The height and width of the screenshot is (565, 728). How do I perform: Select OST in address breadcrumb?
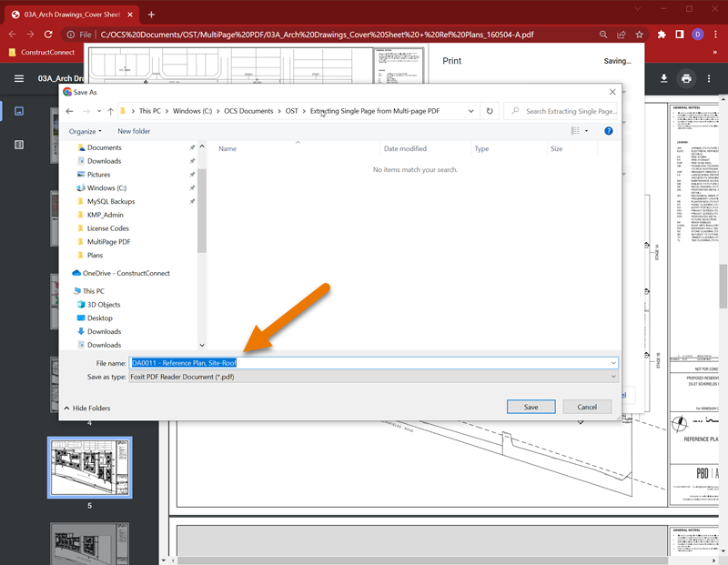[291, 111]
